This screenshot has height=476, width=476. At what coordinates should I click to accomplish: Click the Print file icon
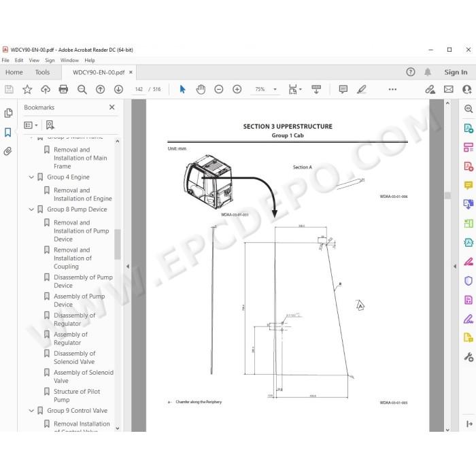click(63, 89)
